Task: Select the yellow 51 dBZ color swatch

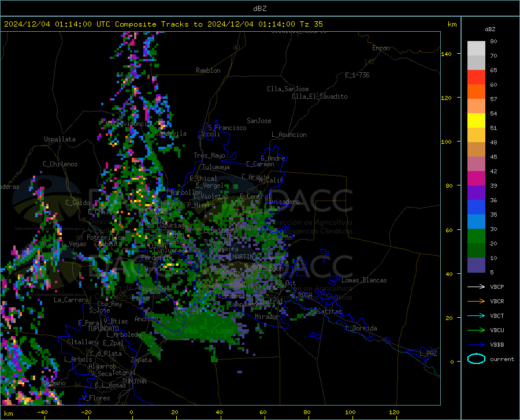Action: pyautogui.click(x=476, y=121)
